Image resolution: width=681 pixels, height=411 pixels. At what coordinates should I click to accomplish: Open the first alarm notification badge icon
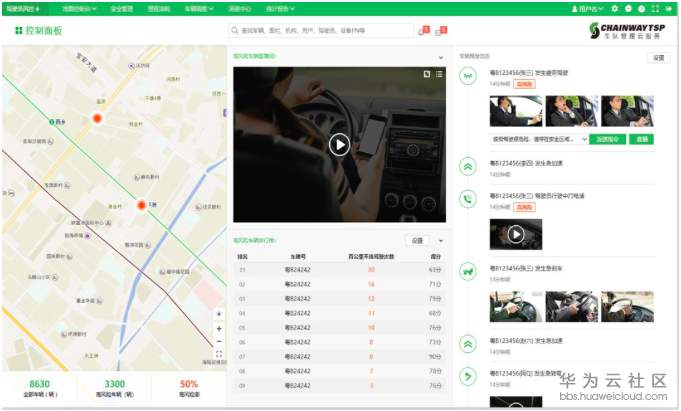(424, 30)
